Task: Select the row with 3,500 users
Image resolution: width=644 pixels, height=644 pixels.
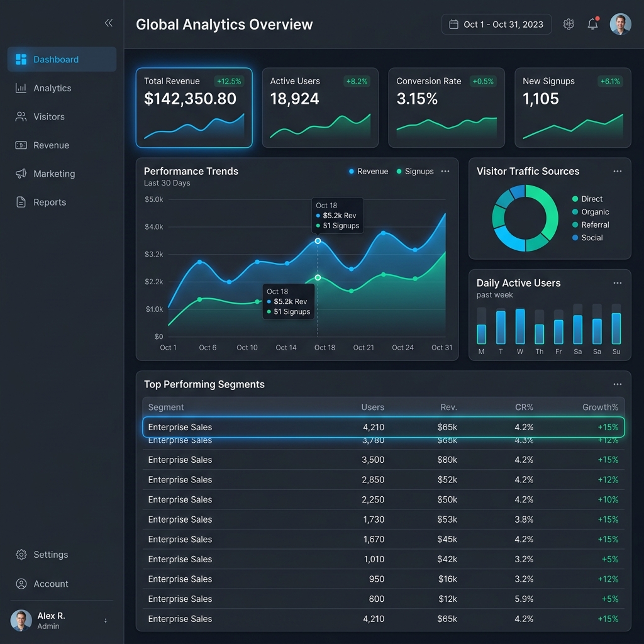Action: 384,460
